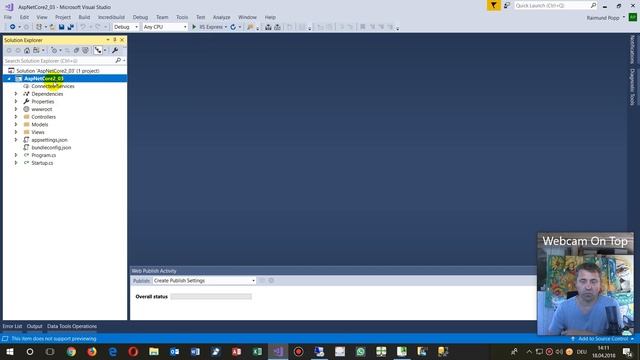
Task: Open Google Chrome from the taskbar
Action: 71,351
